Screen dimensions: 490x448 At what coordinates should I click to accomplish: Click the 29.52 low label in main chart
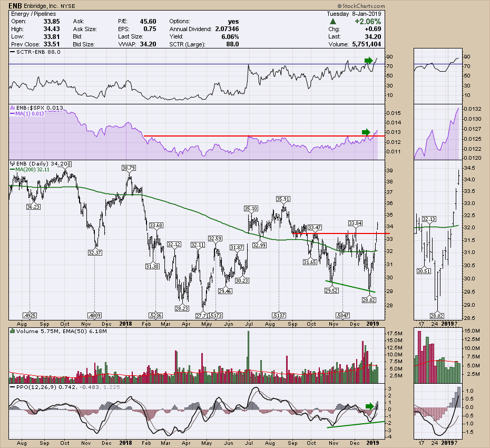pyautogui.click(x=331, y=291)
